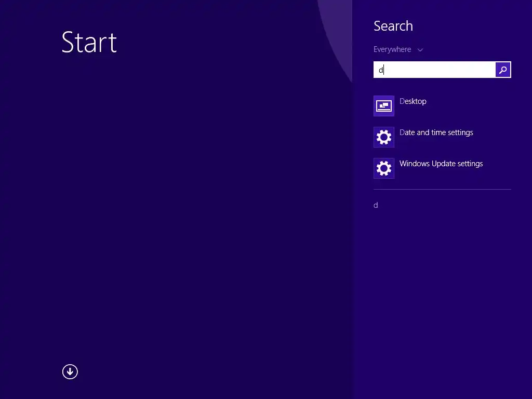Screen dimensions: 532x399
Task: Show all apps with the down arrow button
Action: tap(70, 372)
